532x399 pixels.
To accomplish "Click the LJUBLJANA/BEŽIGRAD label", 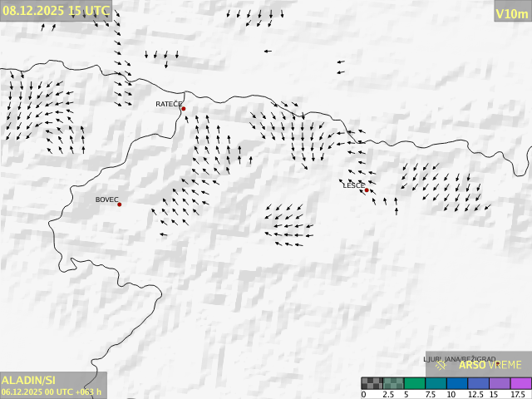I will [x=460, y=359].
